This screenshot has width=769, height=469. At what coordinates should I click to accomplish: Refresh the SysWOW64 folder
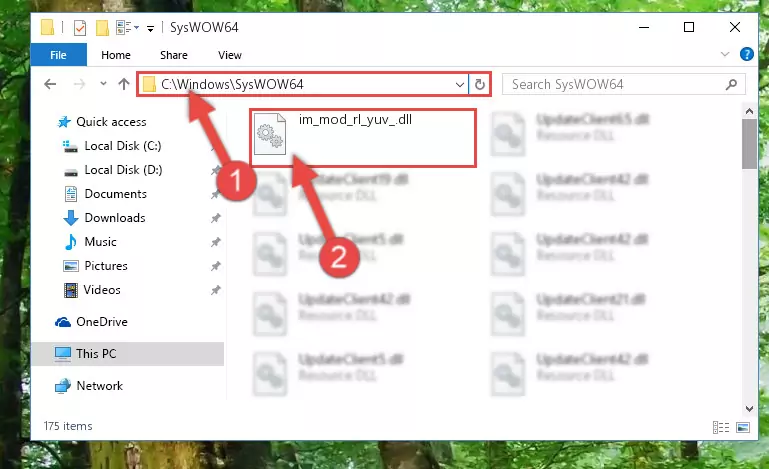tap(480, 84)
